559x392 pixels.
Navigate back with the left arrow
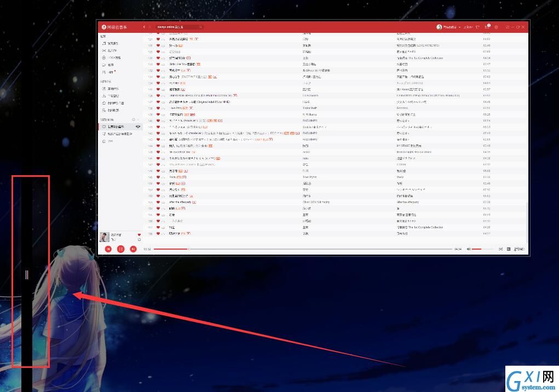(144, 27)
